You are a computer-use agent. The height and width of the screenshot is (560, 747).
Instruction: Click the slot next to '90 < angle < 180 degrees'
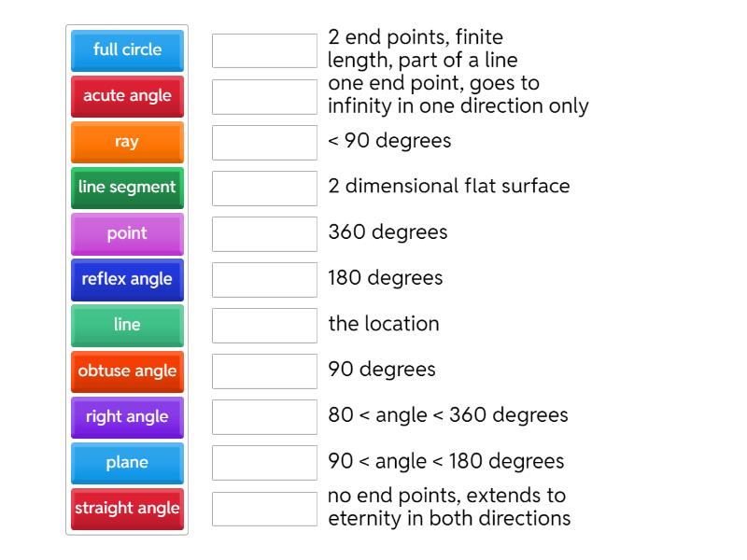click(264, 463)
